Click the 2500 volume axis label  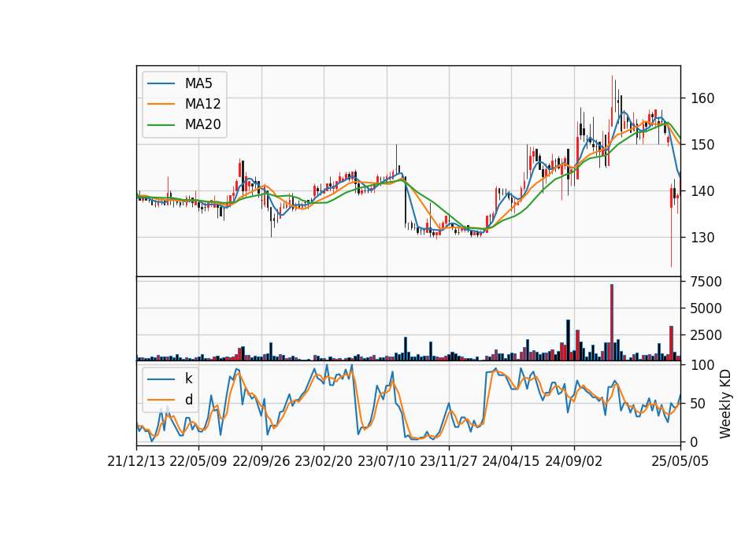click(706, 335)
